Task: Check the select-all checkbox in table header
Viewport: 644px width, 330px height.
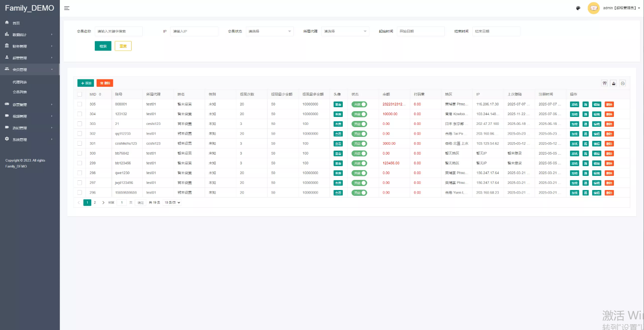Action: coord(80,94)
